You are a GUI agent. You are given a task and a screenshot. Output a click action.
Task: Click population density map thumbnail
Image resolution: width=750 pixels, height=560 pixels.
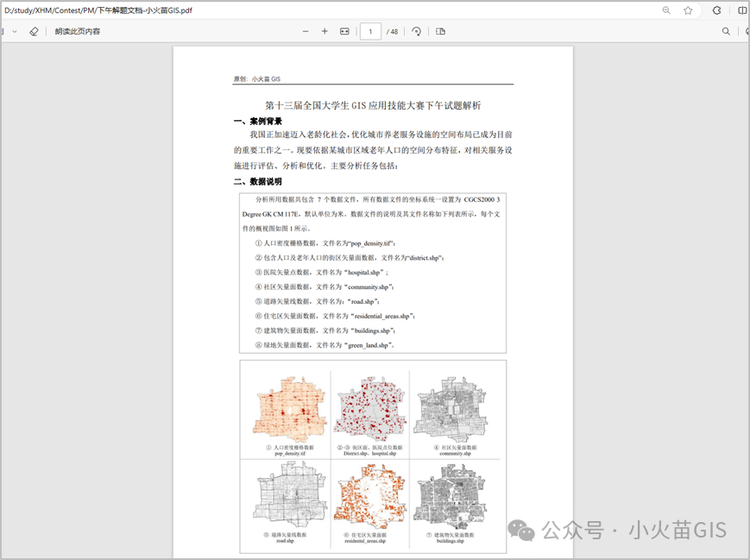pyautogui.click(x=291, y=410)
